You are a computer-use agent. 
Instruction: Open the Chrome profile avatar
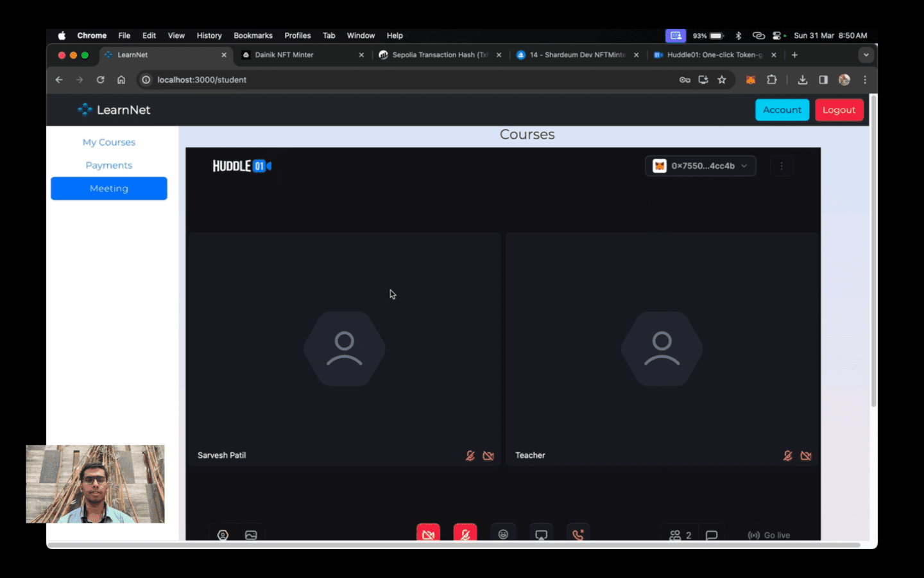pyautogui.click(x=844, y=80)
